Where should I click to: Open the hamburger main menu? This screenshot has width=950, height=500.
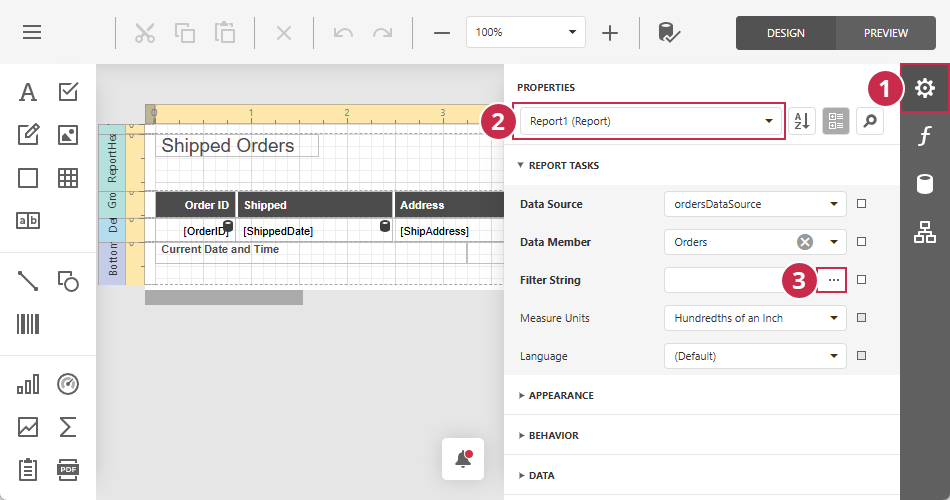coord(32,32)
